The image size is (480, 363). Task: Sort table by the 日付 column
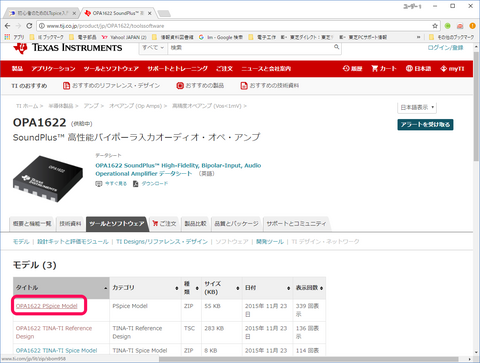point(267,288)
